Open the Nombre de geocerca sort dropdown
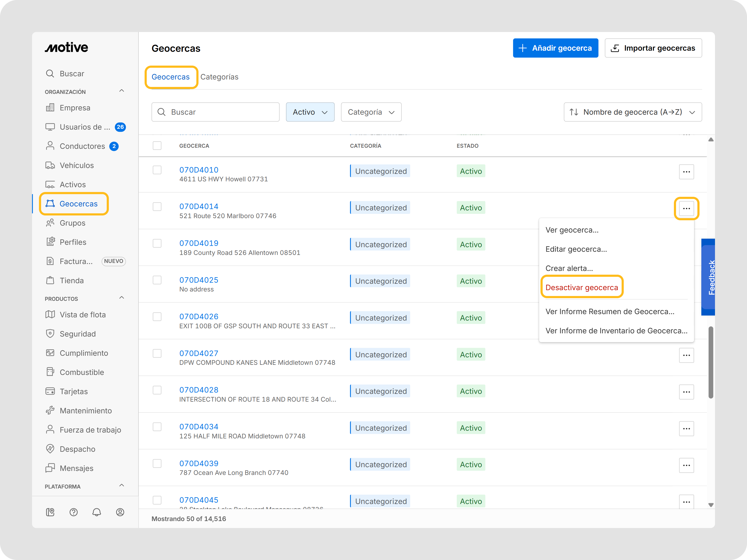The height and width of the screenshot is (560, 747). point(632,112)
